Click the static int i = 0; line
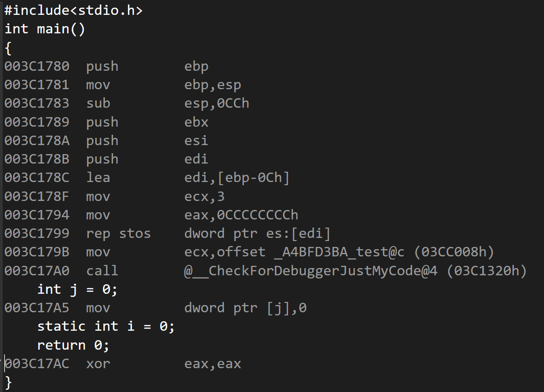544x392 pixels. coord(106,326)
